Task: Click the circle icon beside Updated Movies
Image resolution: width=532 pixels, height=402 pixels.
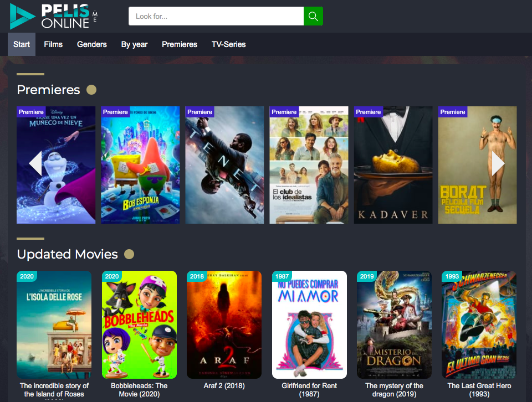Action: pos(129,254)
